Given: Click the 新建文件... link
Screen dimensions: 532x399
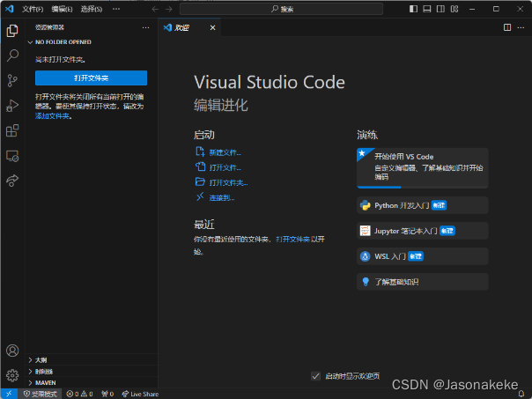Looking at the screenshot, I should [225, 152].
